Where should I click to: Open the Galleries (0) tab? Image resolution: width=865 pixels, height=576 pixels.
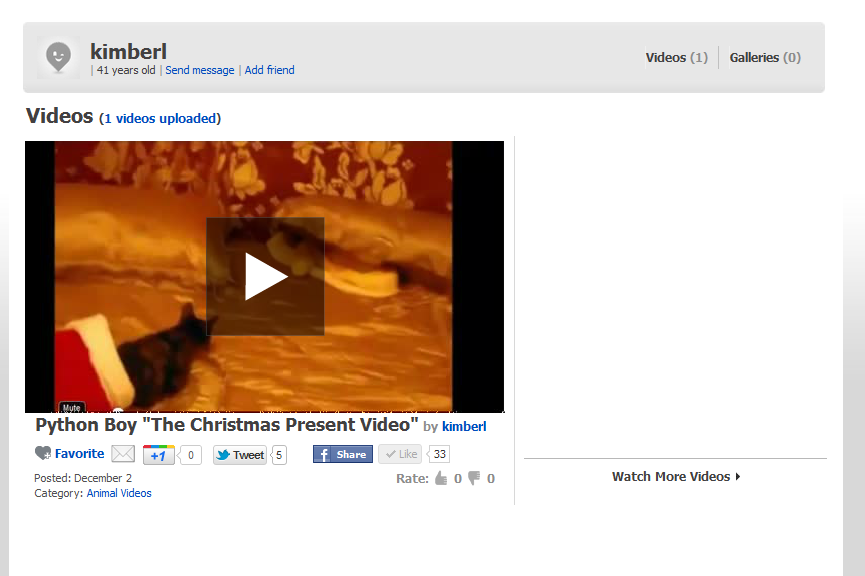pyautogui.click(x=765, y=57)
